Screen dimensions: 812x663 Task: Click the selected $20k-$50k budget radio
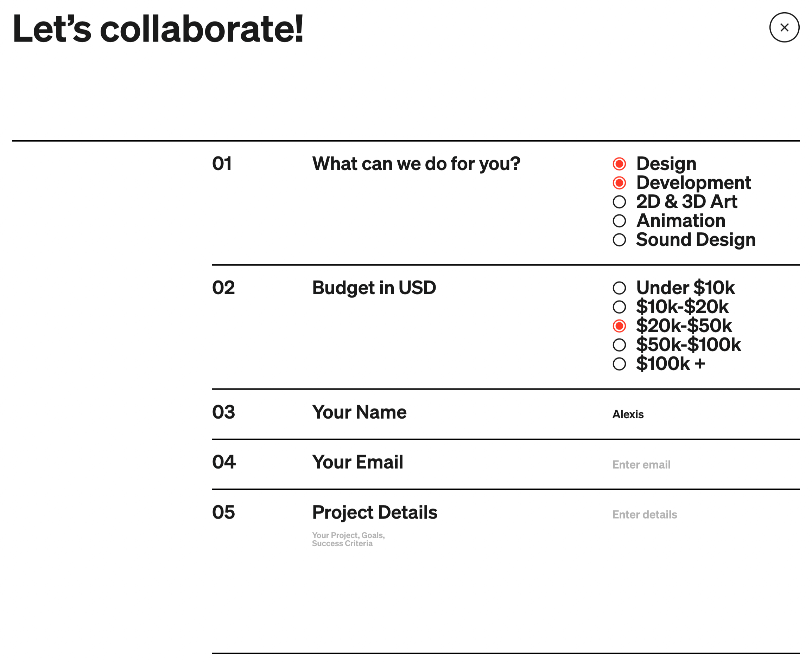(x=619, y=326)
